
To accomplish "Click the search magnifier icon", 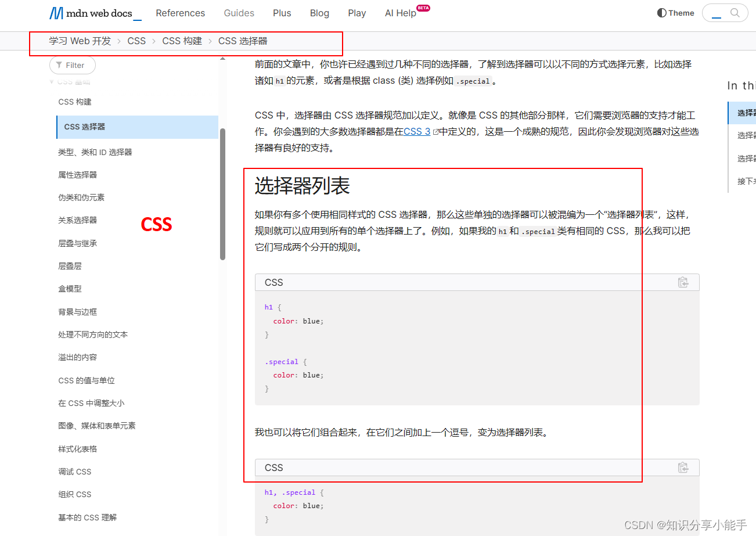I will point(735,13).
